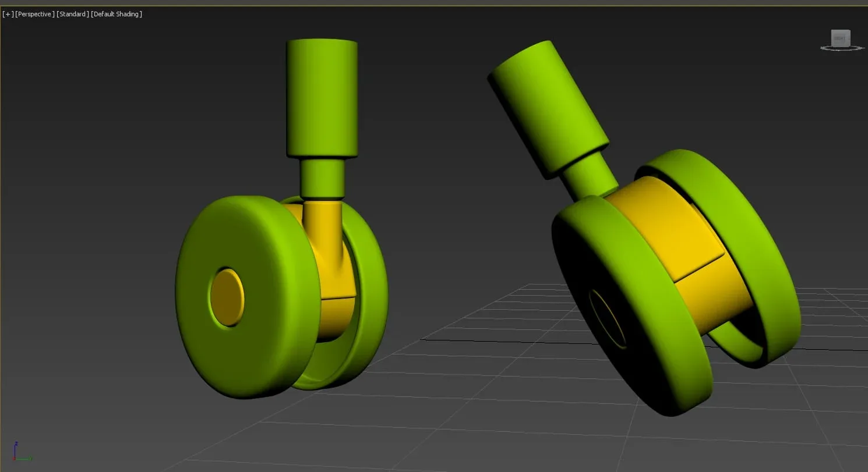This screenshot has height=472, width=868.
Task: Open the Default Shading viewport menu
Action: (117, 14)
